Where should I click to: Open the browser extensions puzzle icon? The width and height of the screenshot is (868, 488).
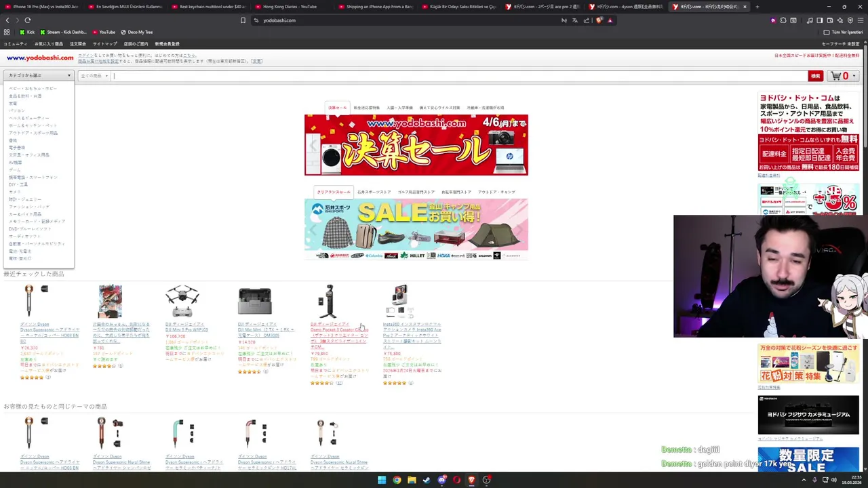(x=783, y=20)
